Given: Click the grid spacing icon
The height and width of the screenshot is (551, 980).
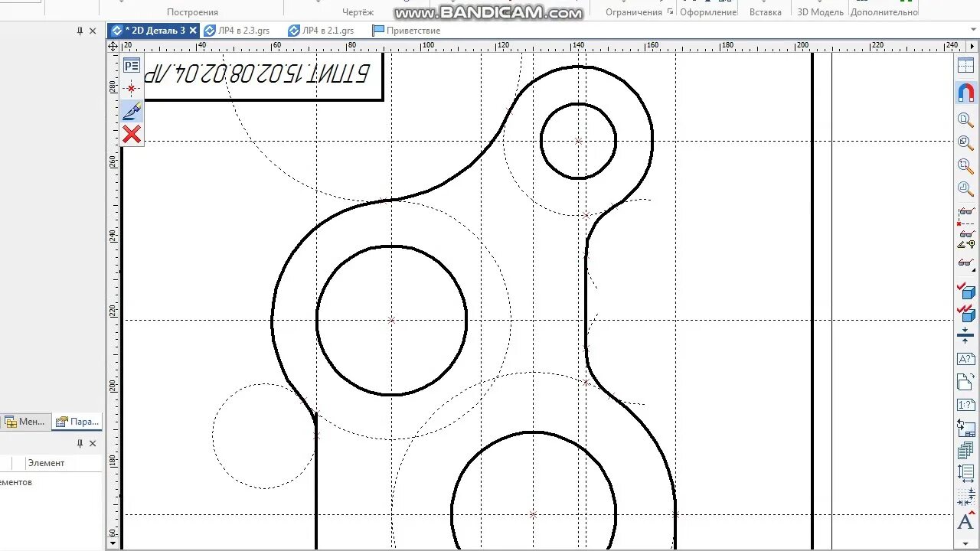Looking at the screenshot, I should [x=966, y=497].
